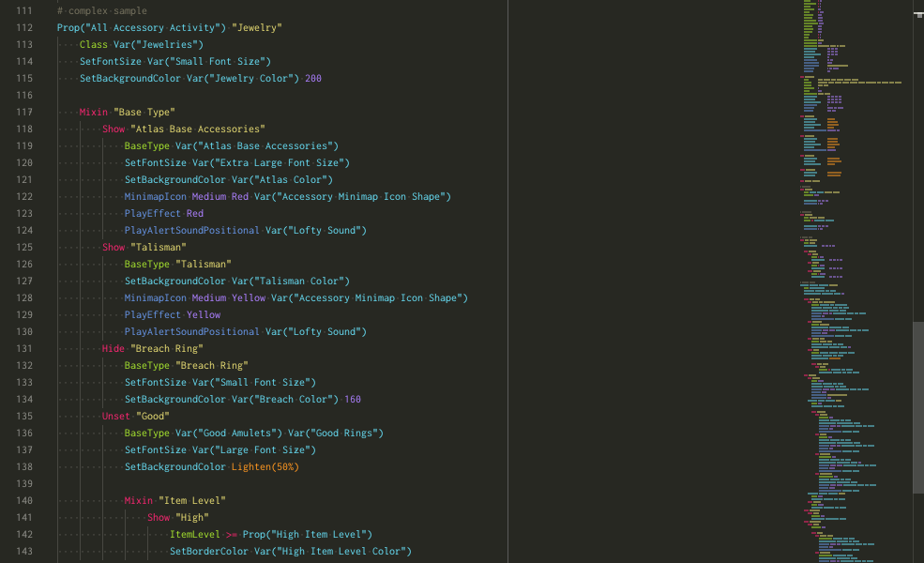This screenshot has height=563, width=924.
Task: Click Medium on line 128
Action: [209, 298]
